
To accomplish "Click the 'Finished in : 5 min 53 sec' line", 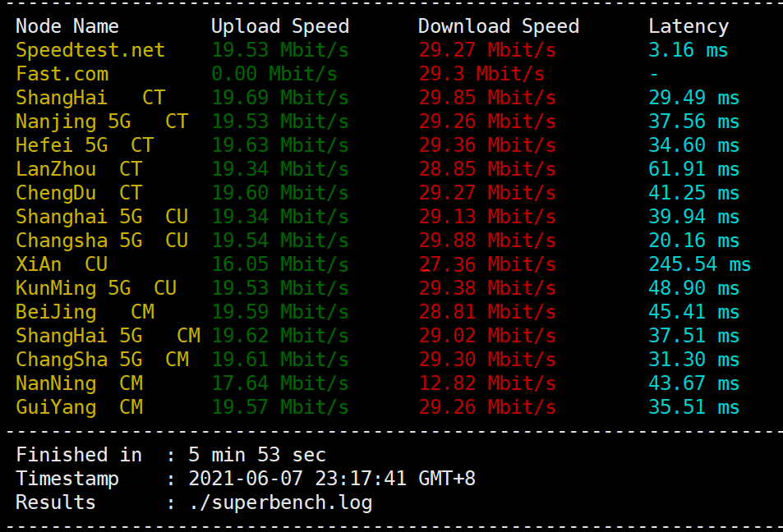I will click(x=171, y=455).
